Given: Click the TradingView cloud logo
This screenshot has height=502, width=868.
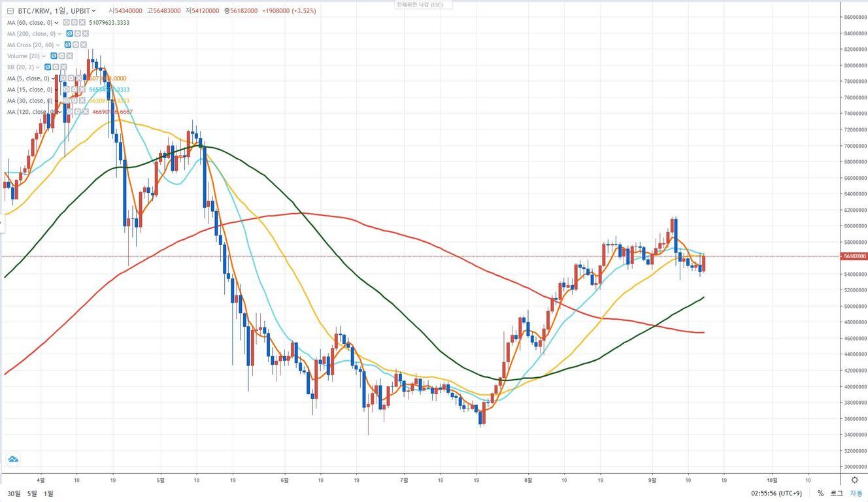Looking at the screenshot, I should [12, 460].
